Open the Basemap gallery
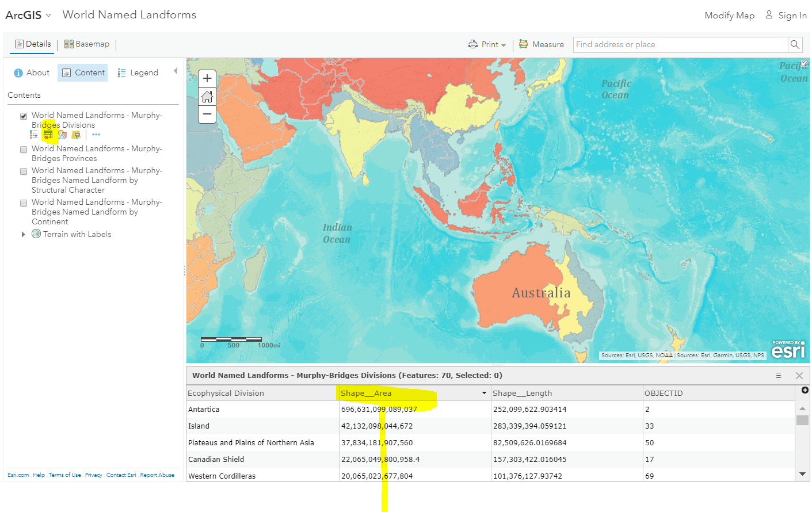The image size is (812, 512). [87, 44]
